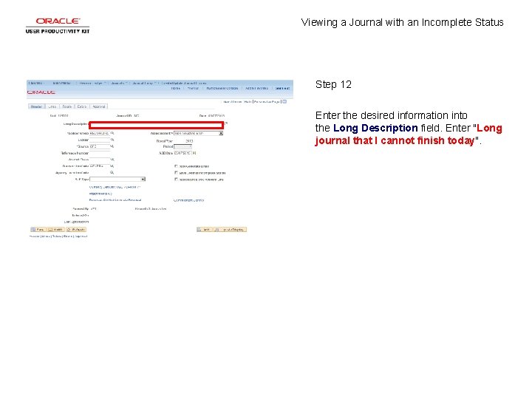Open the MultiChannel Console link
The width and height of the screenshot is (532, 399).
[222, 88]
